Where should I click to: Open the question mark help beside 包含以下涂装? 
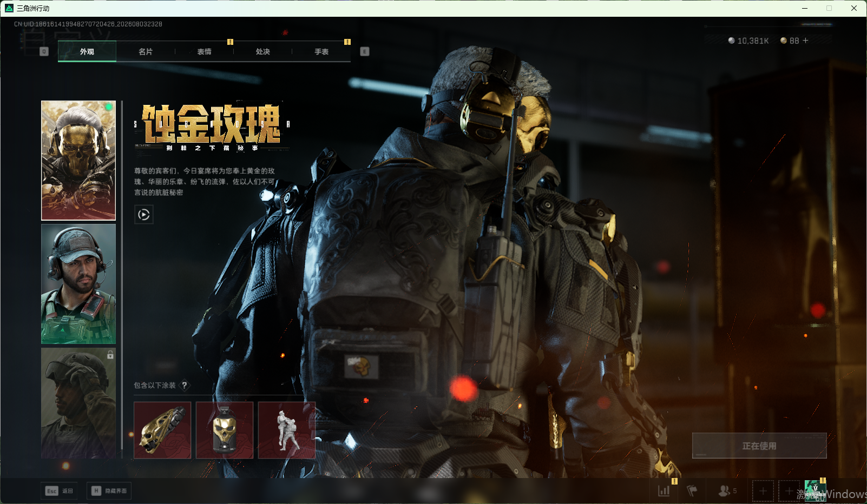185,385
